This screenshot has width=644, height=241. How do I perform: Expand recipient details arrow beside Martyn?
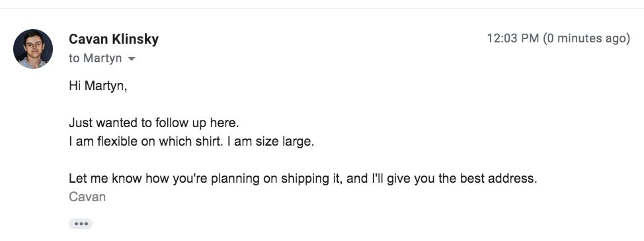click(131, 59)
